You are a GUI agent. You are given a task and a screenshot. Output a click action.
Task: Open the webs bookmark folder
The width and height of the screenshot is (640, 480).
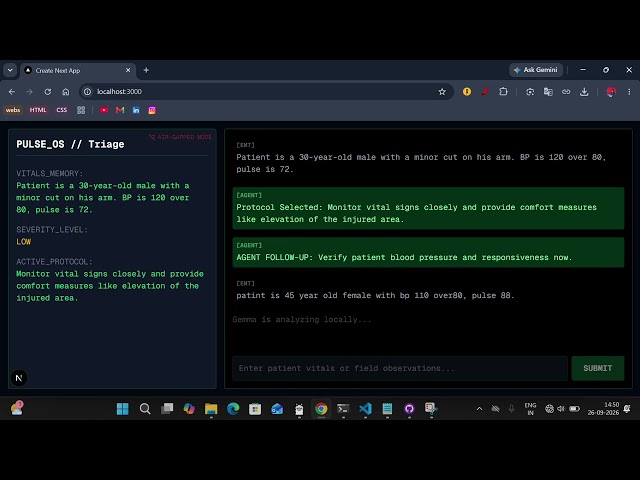(13, 110)
